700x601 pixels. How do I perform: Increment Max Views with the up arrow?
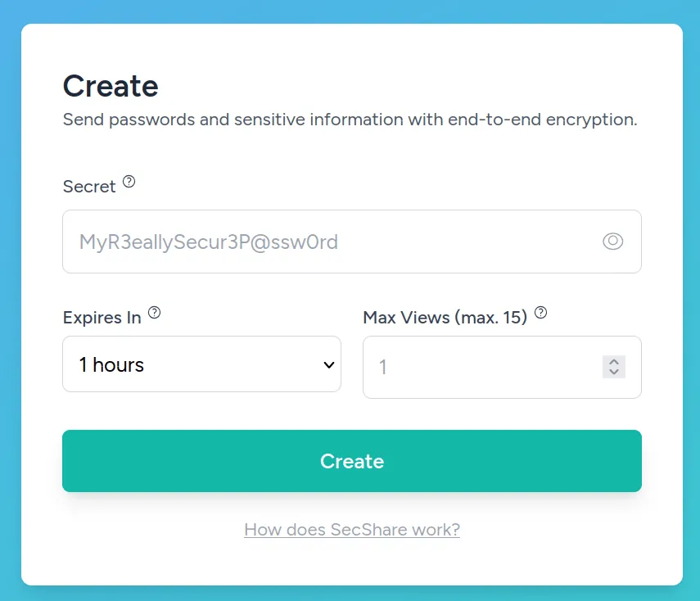point(613,363)
